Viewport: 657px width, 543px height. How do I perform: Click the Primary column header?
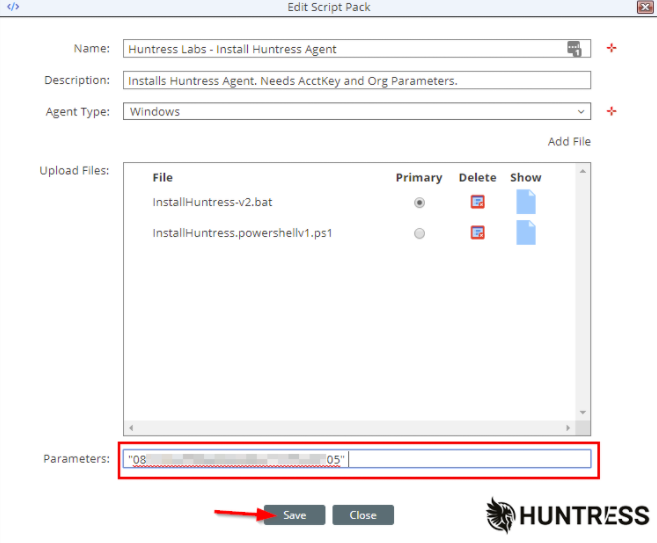pos(419,178)
